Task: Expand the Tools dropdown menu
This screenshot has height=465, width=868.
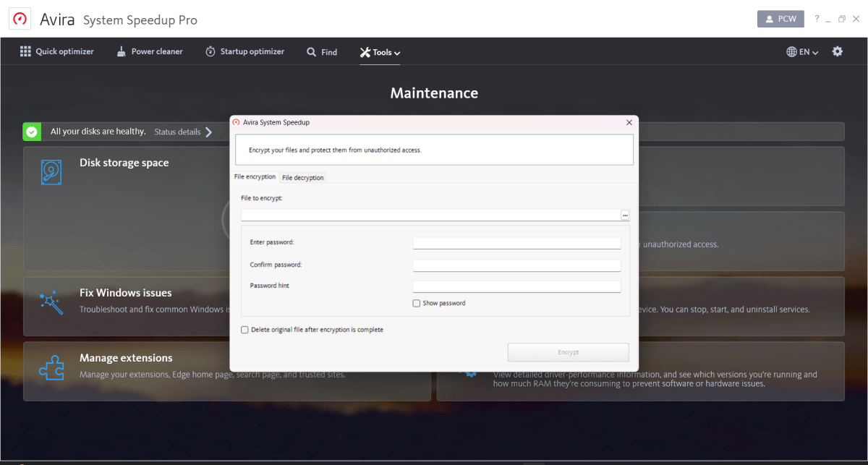Action: [380, 52]
